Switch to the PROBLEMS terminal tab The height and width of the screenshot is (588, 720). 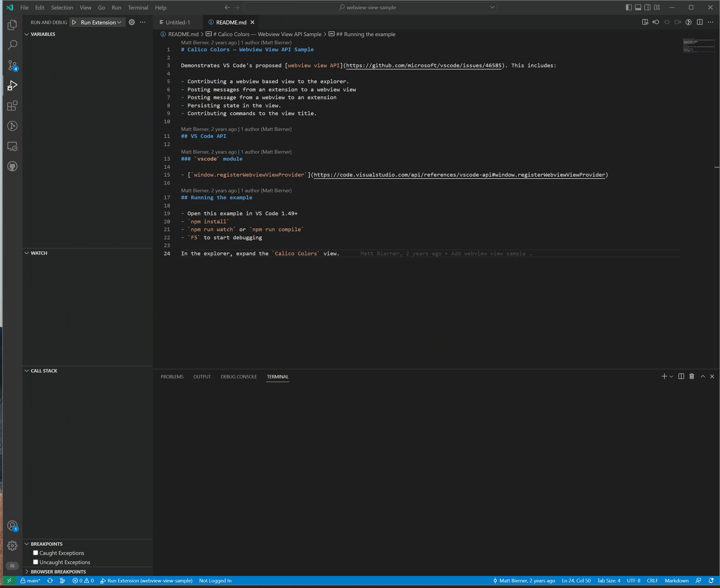pyautogui.click(x=172, y=376)
